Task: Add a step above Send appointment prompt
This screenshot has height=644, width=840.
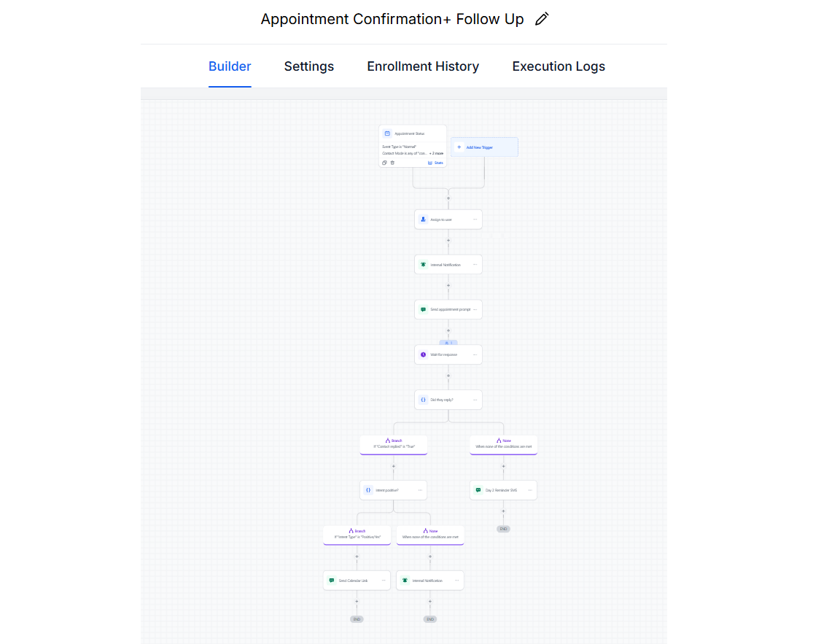Action: [448, 286]
